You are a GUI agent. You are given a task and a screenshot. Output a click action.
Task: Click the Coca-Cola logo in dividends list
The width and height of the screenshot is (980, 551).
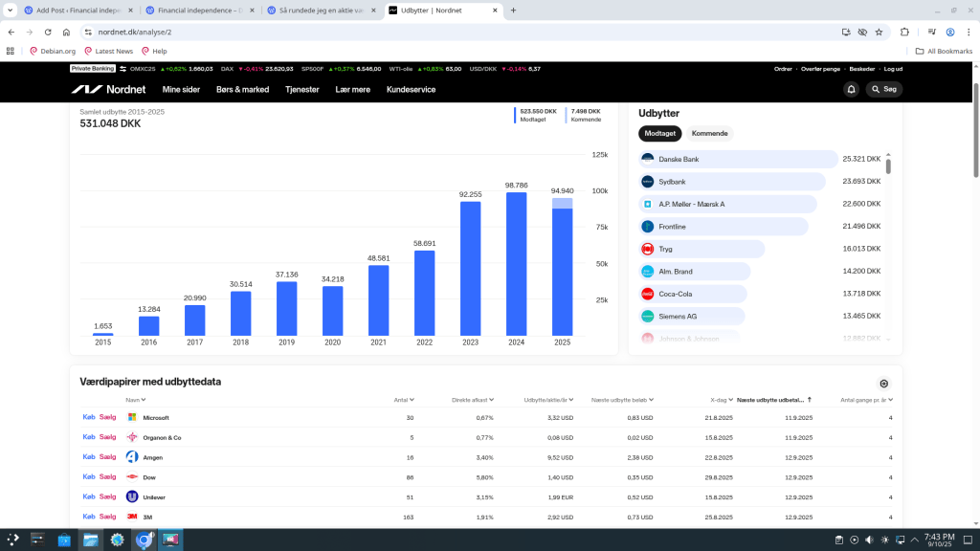tap(648, 294)
